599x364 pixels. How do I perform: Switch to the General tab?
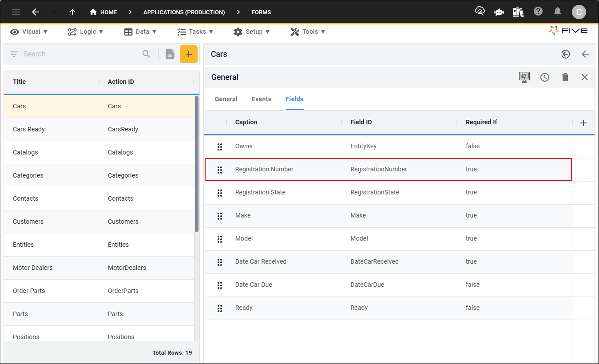point(226,99)
